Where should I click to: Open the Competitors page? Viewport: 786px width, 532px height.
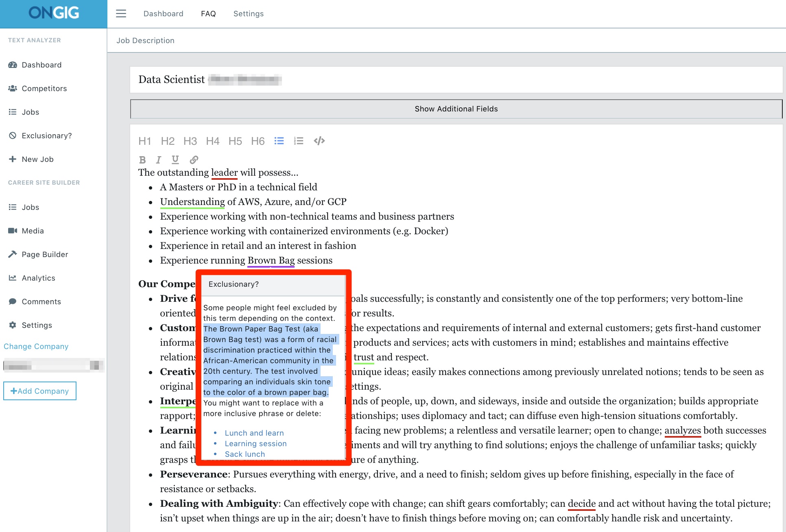click(44, 88)
